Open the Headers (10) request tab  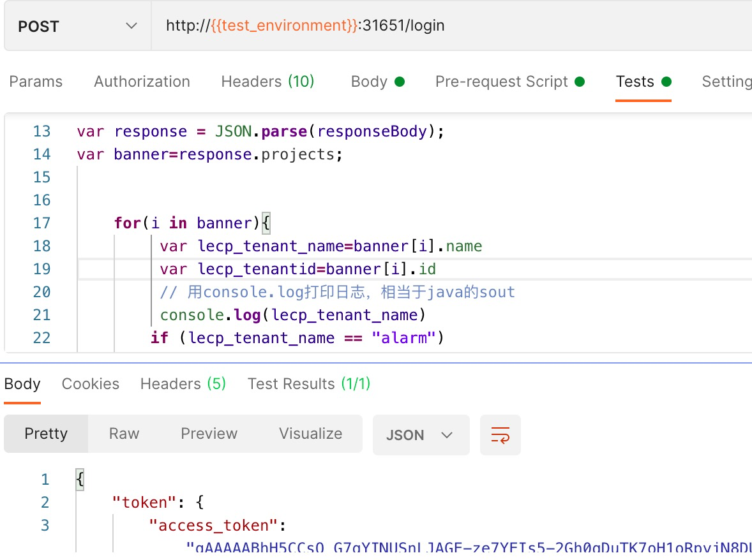click(x=267, y=82)
